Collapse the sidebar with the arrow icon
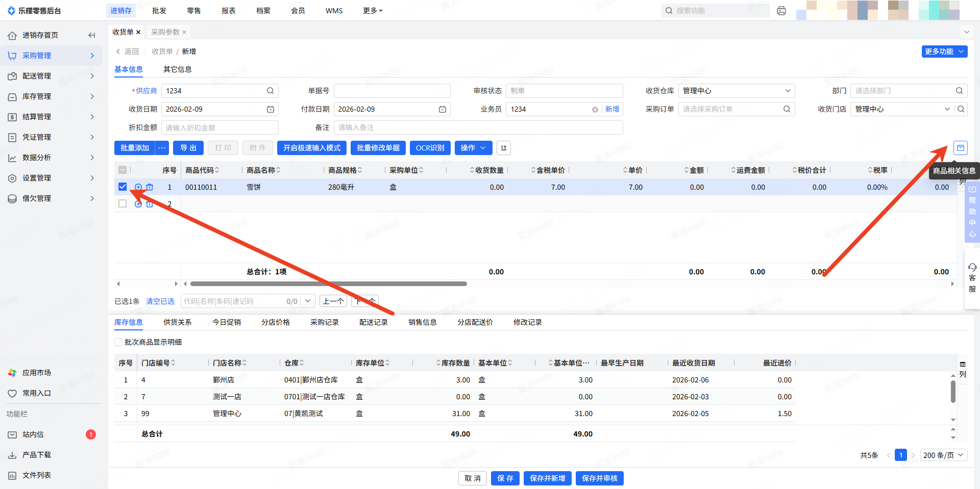This screenshot has width=980, height=489. tap(92, 35)
